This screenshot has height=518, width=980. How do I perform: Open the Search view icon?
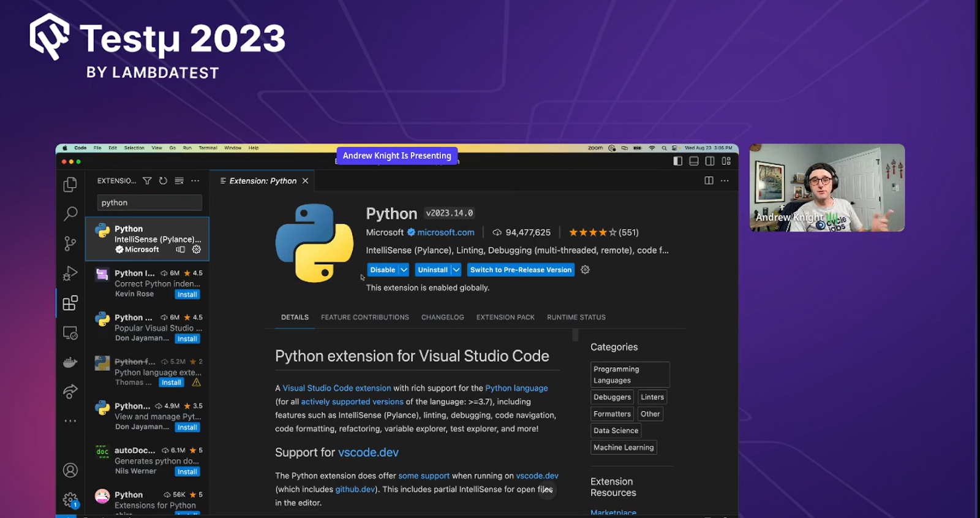pyautogui.click(x=70, y=213)
